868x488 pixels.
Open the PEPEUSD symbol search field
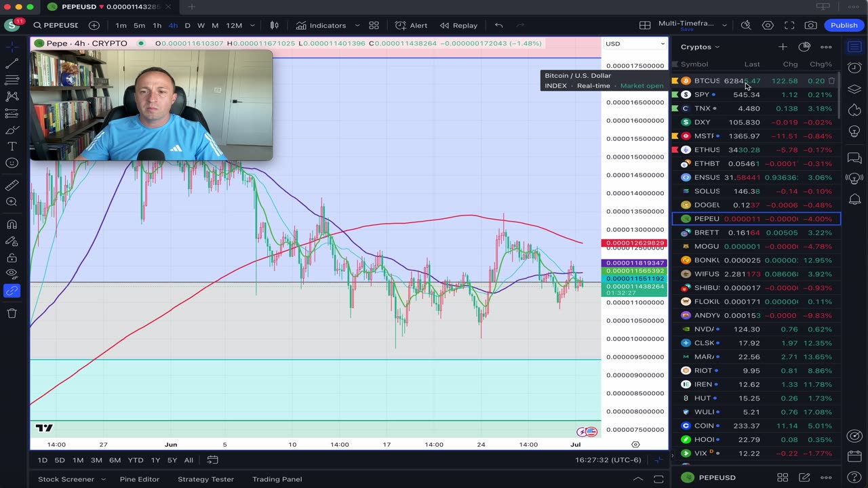pyautogui.click(x=56, y=25)
